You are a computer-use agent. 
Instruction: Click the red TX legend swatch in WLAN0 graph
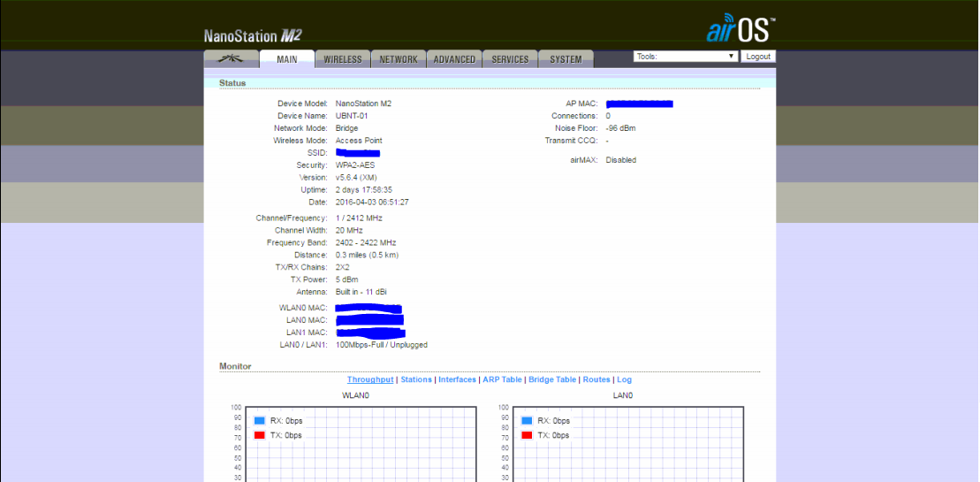point(261,435)
